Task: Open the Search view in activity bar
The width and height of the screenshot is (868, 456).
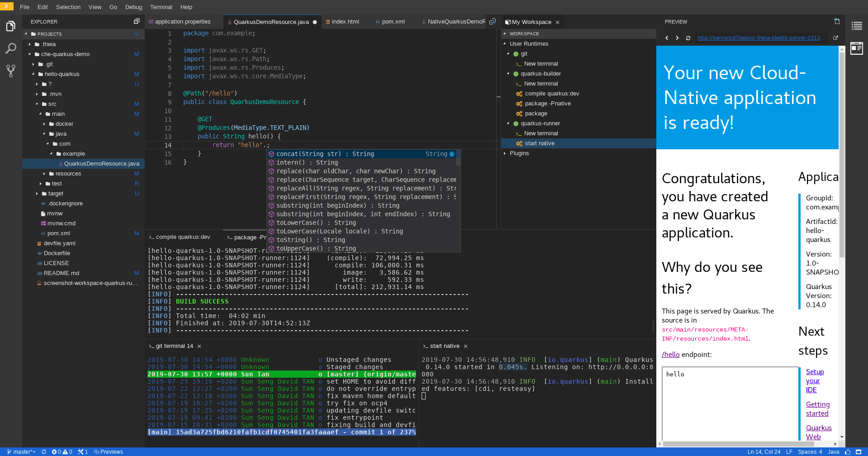Action: pos(11,48)
